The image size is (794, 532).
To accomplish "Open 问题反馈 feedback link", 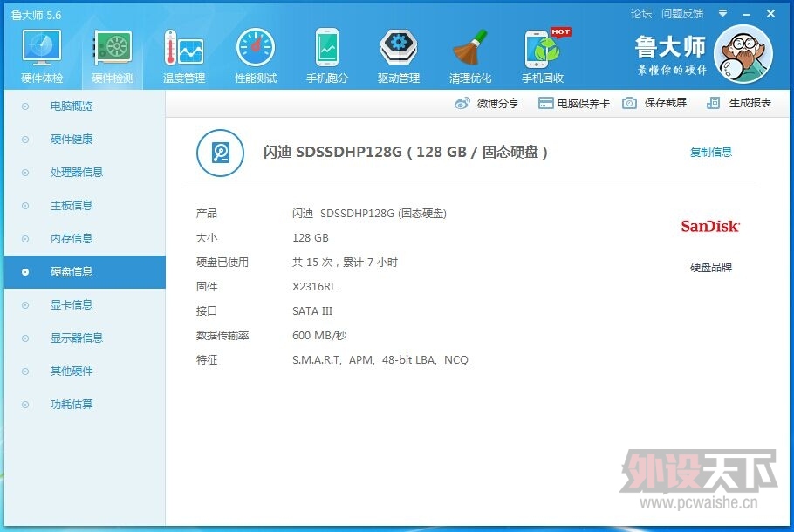I will 682,14.
